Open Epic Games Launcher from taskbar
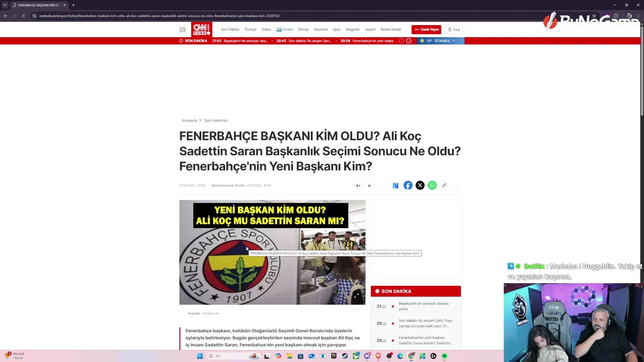The image size is (644, 362). coord(334,356)
